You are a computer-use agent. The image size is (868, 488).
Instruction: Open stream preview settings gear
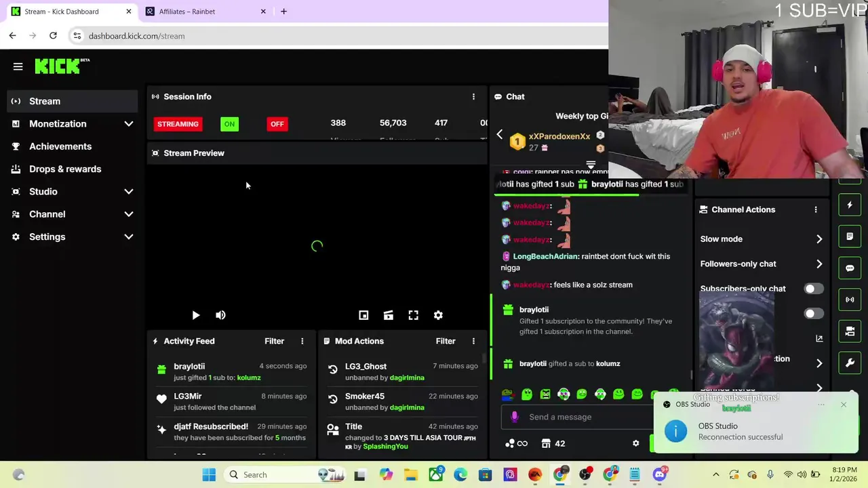pyautogui.click(x=438, y=315)
